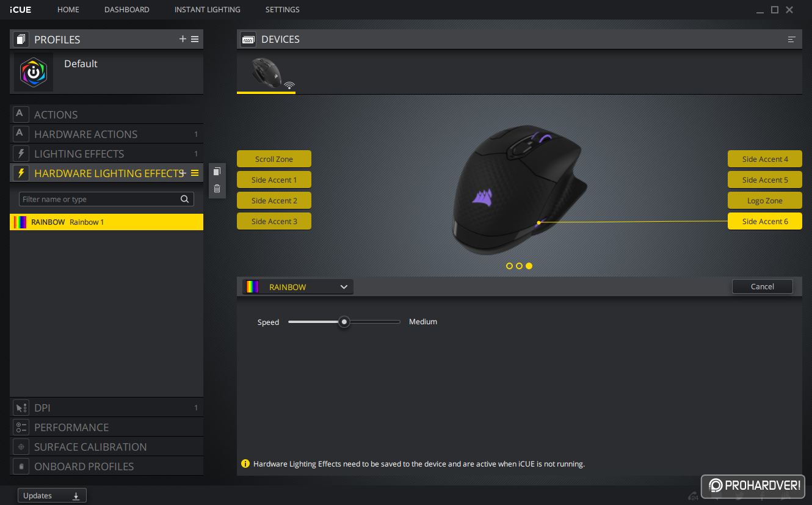
Task: Toggle the Side Accent 4 zone
Action: coord(765,159)
